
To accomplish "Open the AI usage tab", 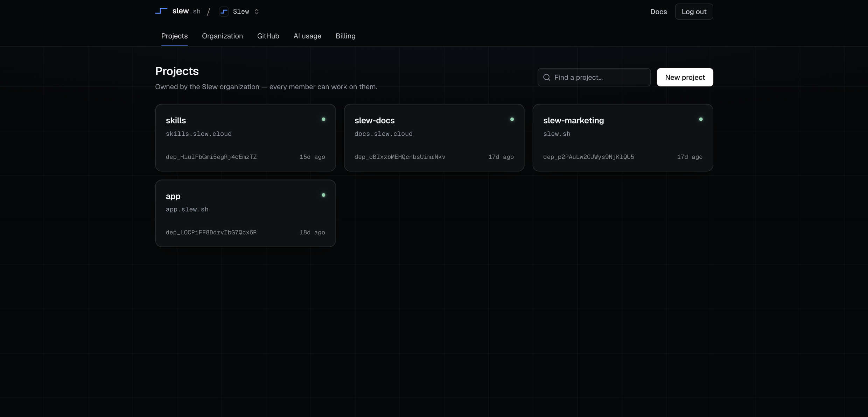I will [307, 36].
